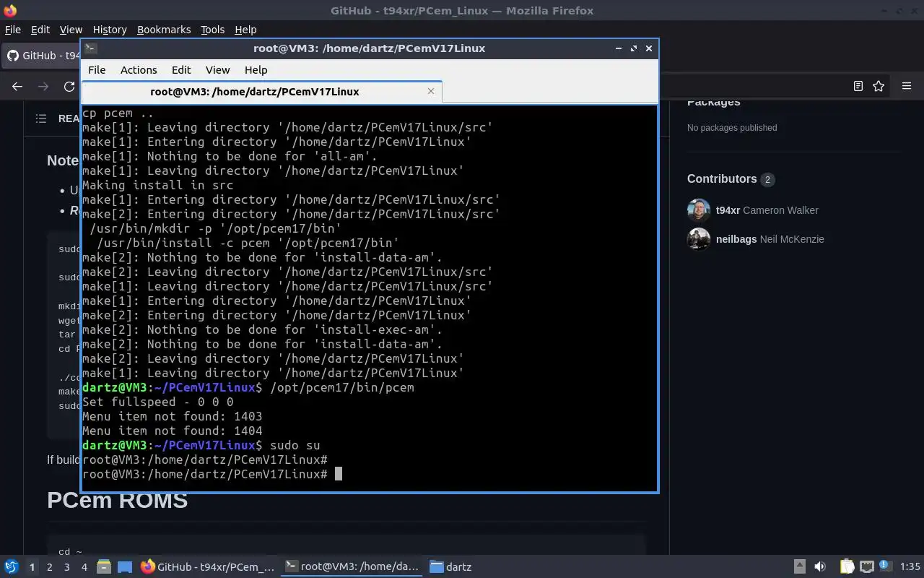The height and width of the screenshot is (578, 924).
Task: Open the terminal Actions menu
Action: click(139, 70)
